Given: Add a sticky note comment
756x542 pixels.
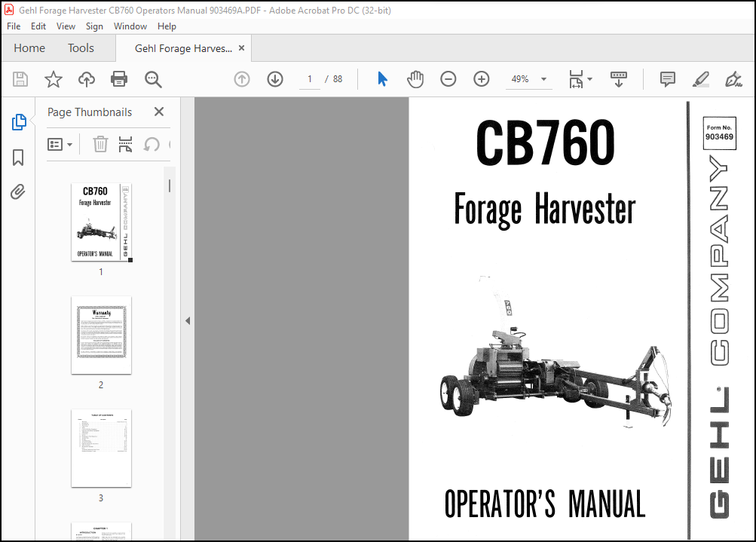Looking at the screenshot, I should [668, 79].
